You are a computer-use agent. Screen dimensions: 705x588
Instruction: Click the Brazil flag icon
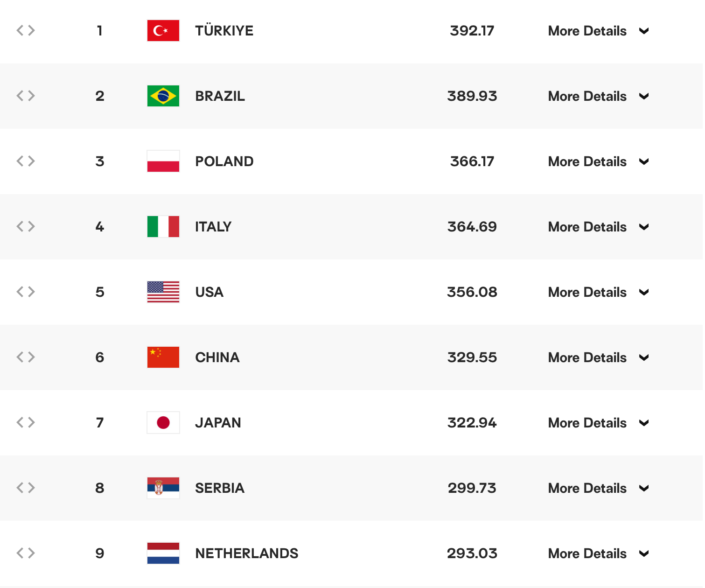point(163,96)
